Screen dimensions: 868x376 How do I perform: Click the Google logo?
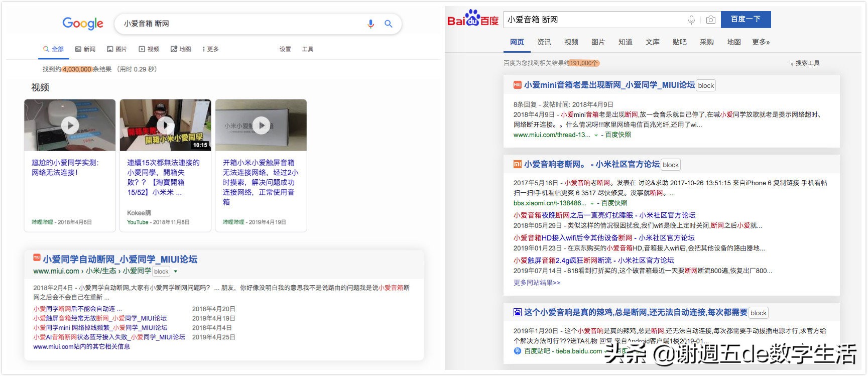(x=83, y=23)
